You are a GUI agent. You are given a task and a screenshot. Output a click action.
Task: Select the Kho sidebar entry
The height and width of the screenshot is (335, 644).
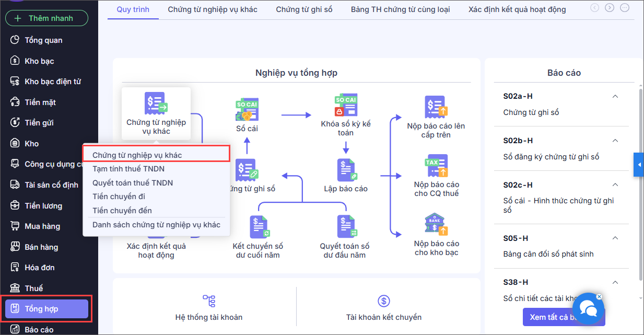tap(31, 144)
